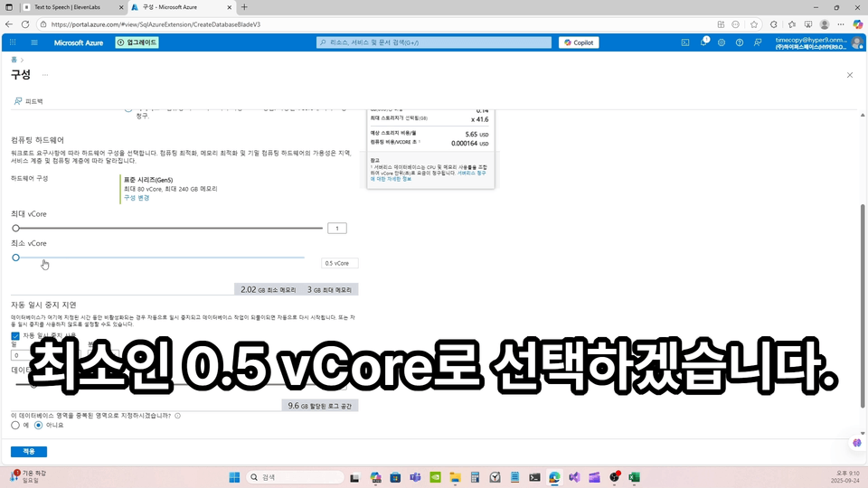
Task: Click the 최대 vCore value input box
Action: click(337, 228)
